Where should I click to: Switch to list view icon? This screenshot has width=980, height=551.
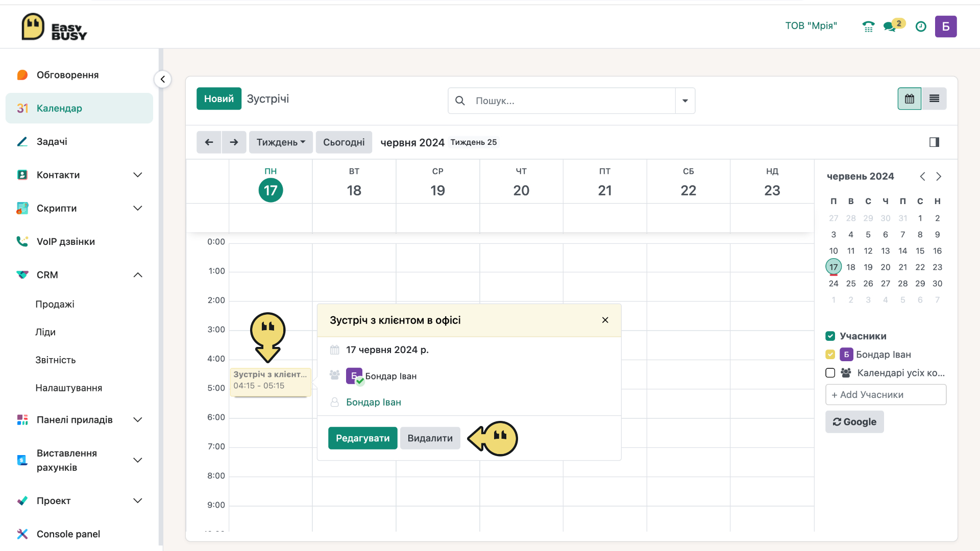[x=934, y=99]
